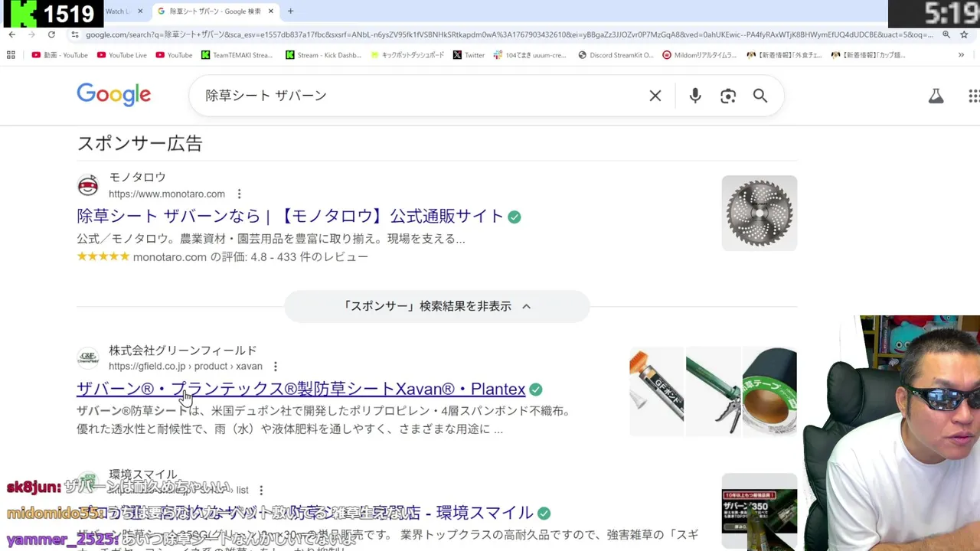
Task: Start voice search with microphone icon
Action: click(x=695, y=96)
